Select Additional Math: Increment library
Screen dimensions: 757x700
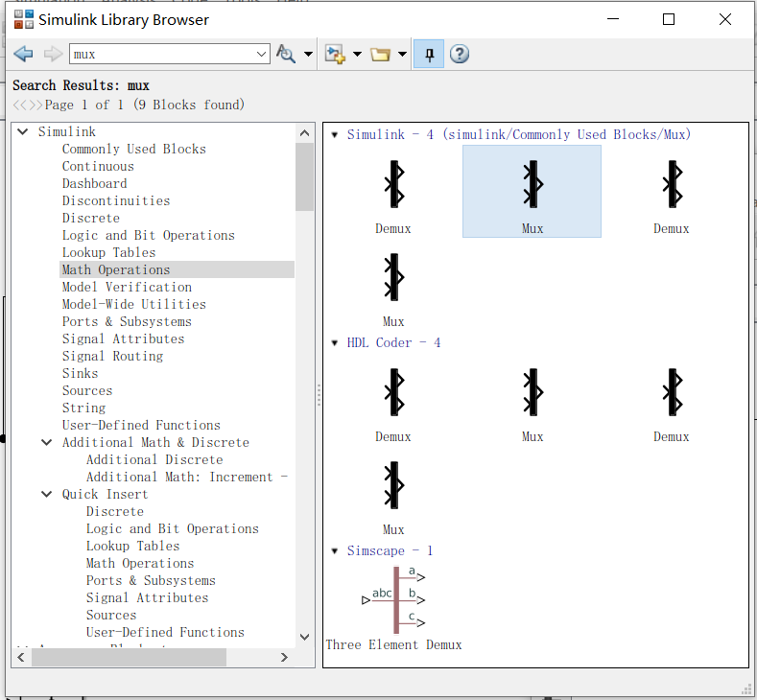point(187,478)
